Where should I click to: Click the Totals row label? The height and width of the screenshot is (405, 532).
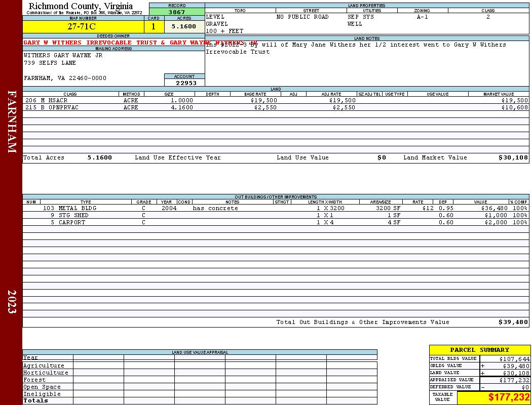coord(35,400)
